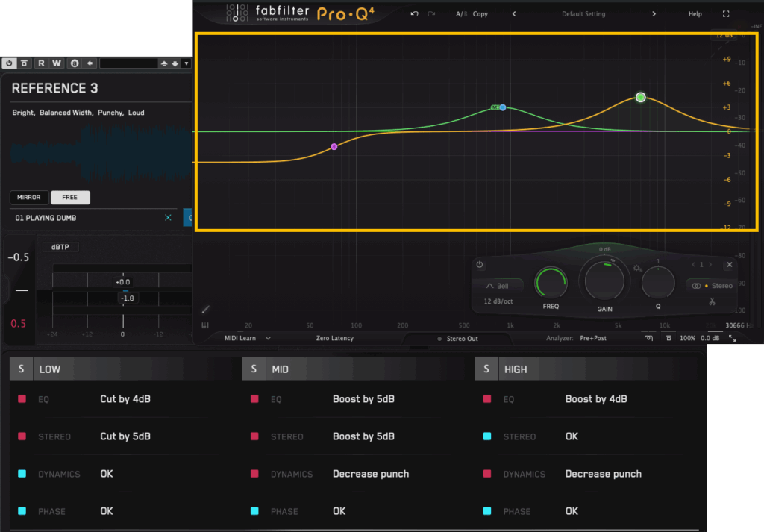The height and width of the screenshot is (532, 764).
Task: Open the Help menu
Action: pos(695,14)
